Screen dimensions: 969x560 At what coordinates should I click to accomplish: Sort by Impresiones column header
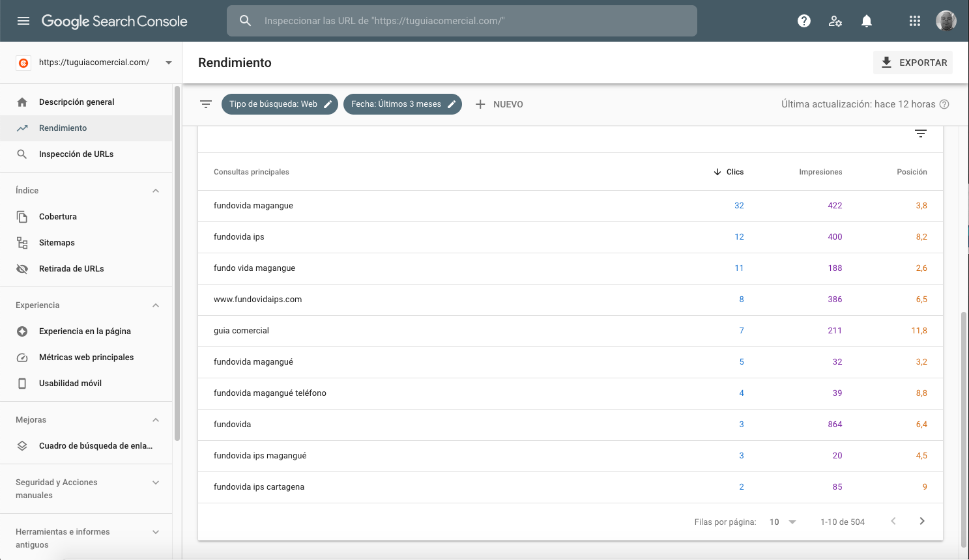[x=820, y=172]
